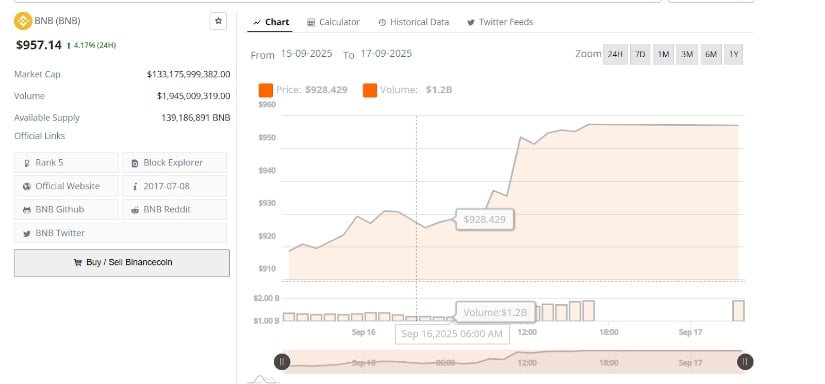Click the Chart tab line icon
Screen dimensions: 825x384
pos(257,22)
